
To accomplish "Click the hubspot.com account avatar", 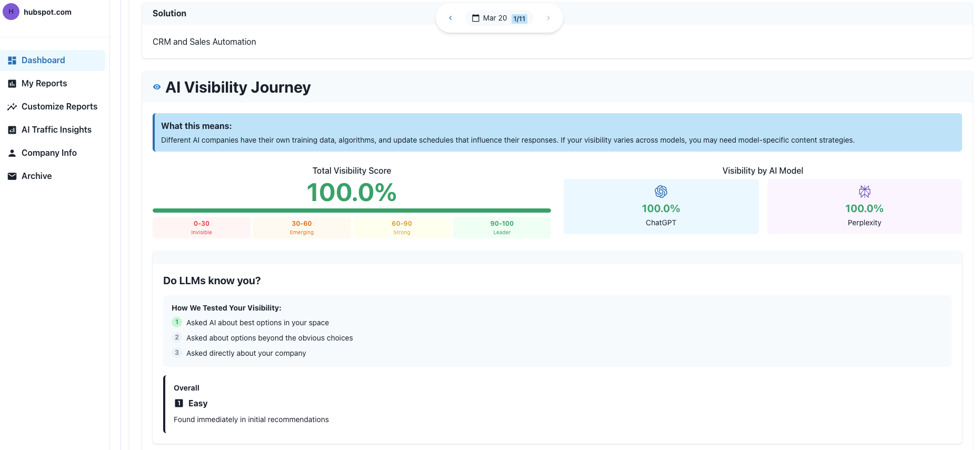I will coord(11,12).
